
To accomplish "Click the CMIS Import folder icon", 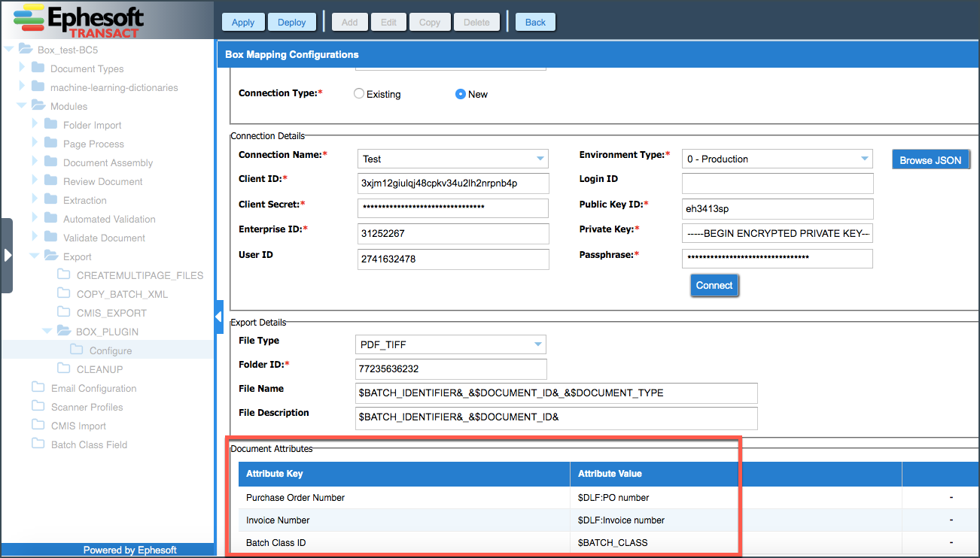I will [x=38, y=426].
